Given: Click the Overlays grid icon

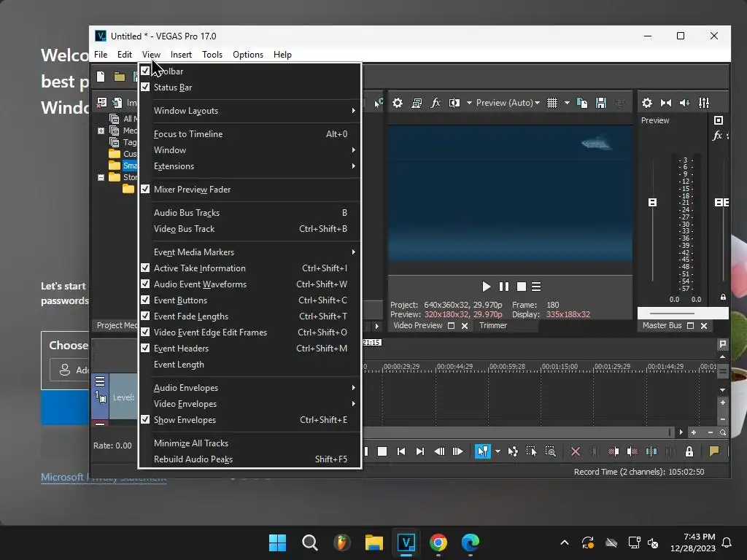Looking at the screenshot, I should pos(552,103).
